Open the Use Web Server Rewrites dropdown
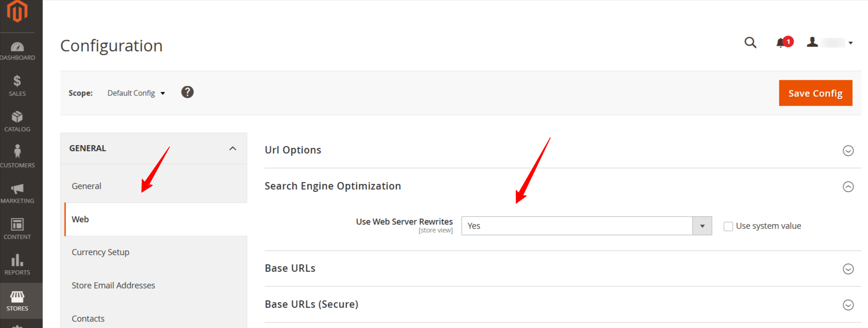This screenshot has height=328, width=868. click(x=586, y=226)
